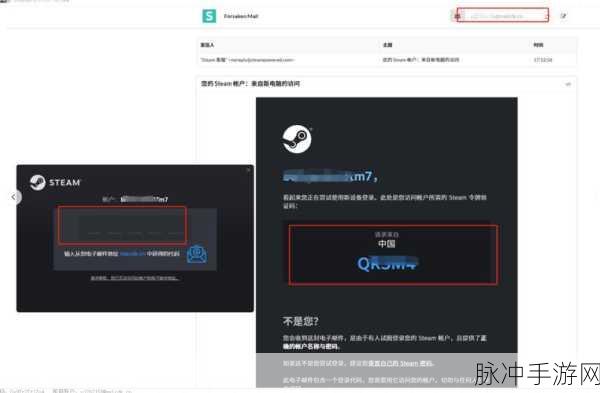The height and width of the screenshot is (393, 600).
Task: Click the 不是您? heading in the email
Action: tap(300, 321)
